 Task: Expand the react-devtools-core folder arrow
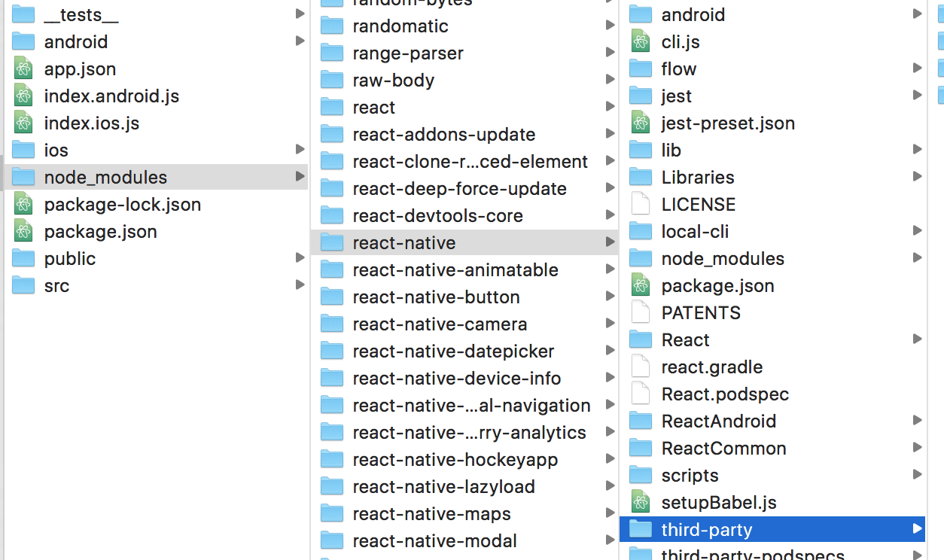(x=610, y=215)
